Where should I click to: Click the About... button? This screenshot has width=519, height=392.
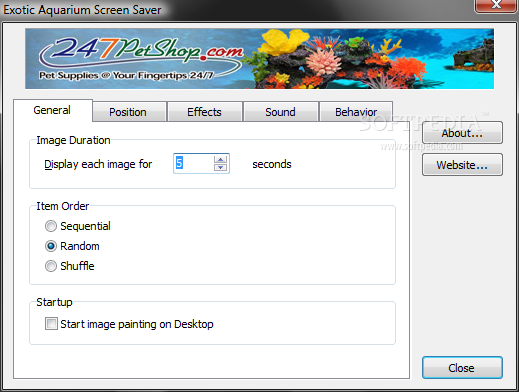point(462,133)
